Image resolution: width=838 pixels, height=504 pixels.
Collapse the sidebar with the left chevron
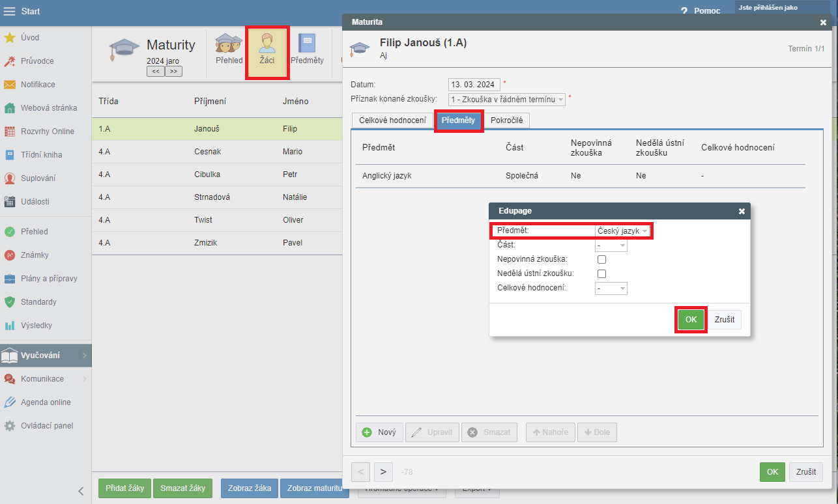click(81, 491)
